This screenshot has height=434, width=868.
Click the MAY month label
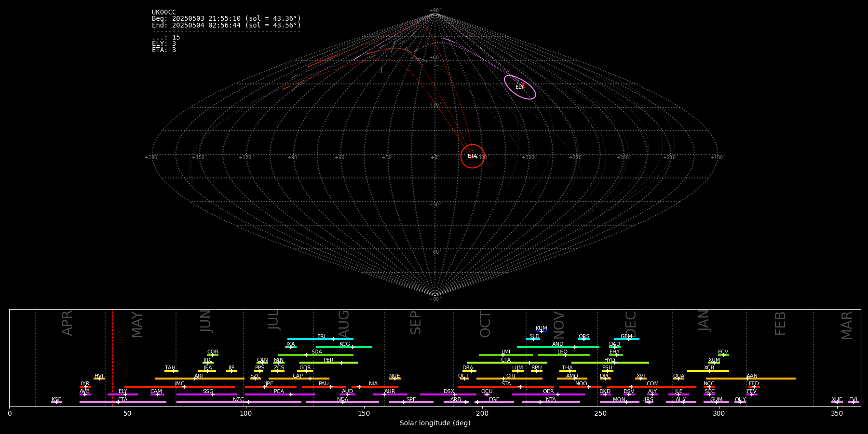tap(137, 324)
